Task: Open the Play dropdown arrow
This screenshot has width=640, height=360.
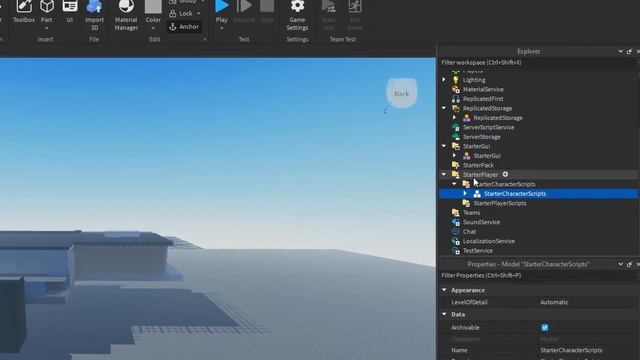Action: point(222,28)
